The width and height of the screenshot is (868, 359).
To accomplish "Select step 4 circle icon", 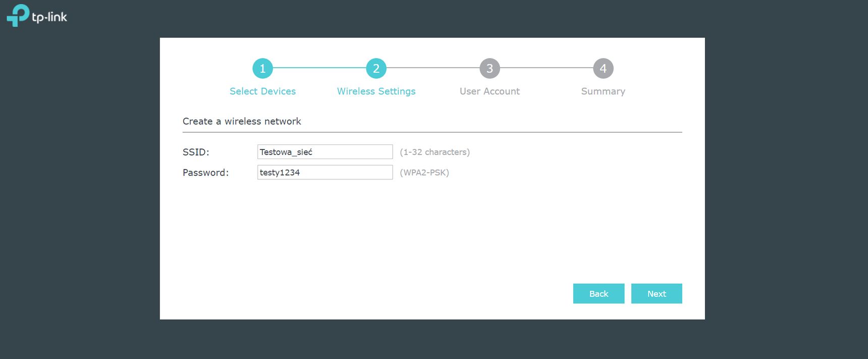I will coord(603,68).
